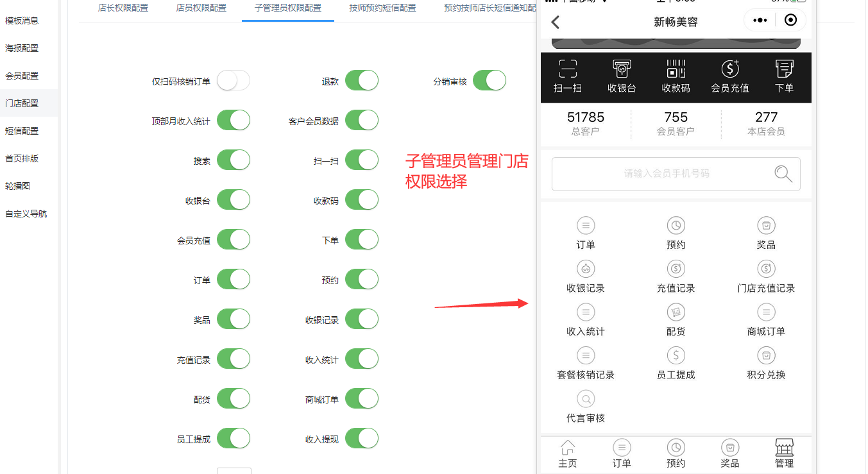Screen dimensions: 868x474
Task: Enable the 仅扫码核销订单 toggle
Action: (x=233, y=81)
